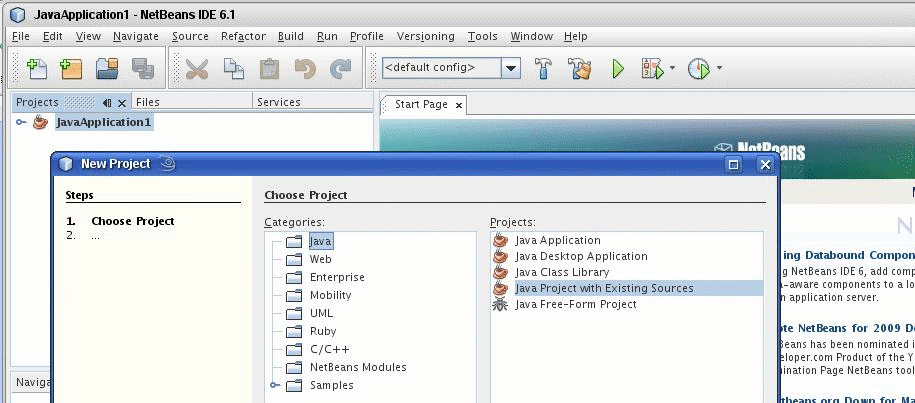Click the Profile Main Project clock icon
The width and height of the screenshot is (915, 403).
click(699, 69)
